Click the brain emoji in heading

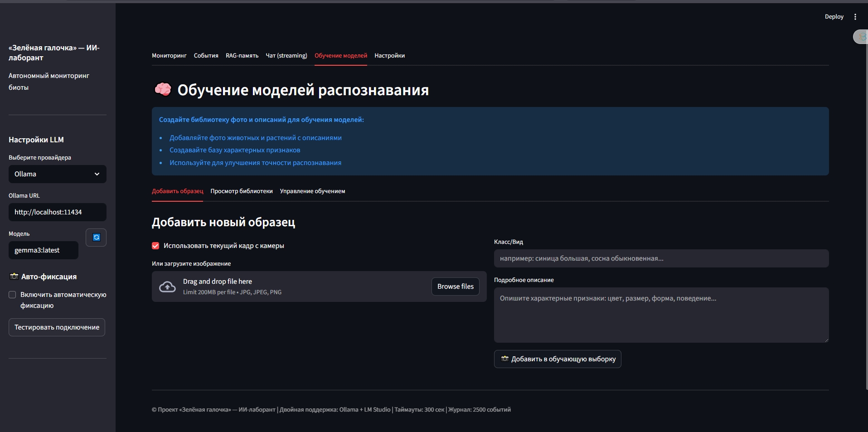(163, 90)
